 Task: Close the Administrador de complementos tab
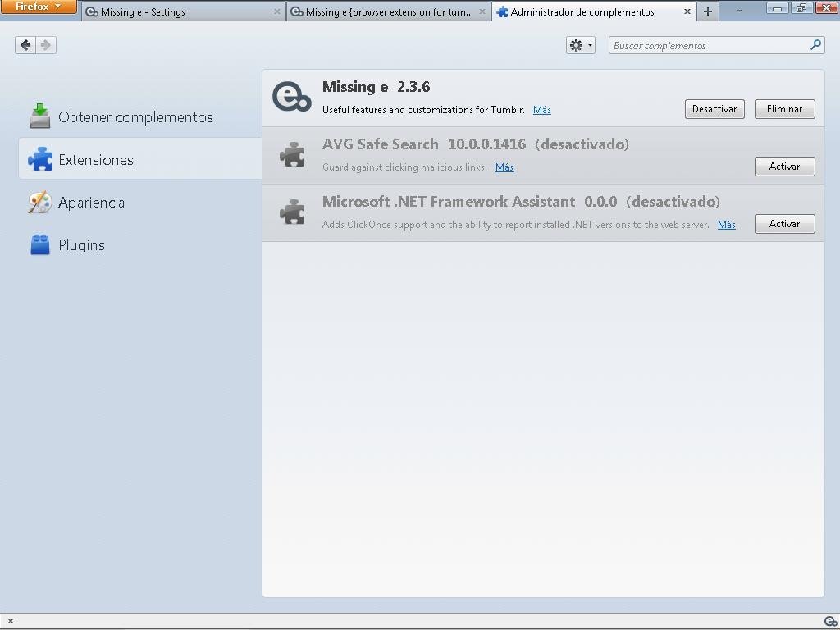click(687, 11)
